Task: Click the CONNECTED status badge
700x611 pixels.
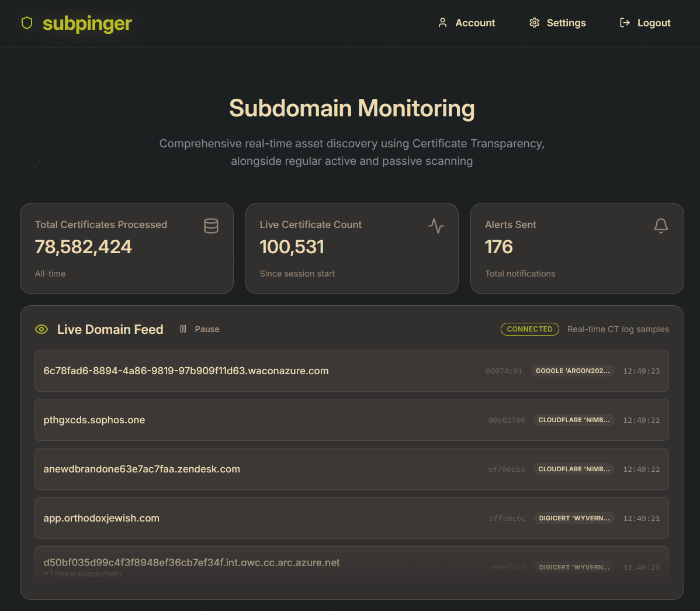Action: coord(529,329)
